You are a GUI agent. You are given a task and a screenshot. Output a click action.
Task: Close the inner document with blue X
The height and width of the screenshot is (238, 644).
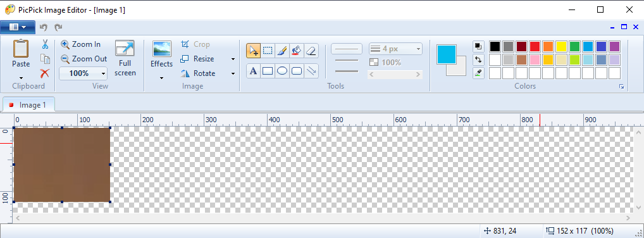[x=635, y=27]
